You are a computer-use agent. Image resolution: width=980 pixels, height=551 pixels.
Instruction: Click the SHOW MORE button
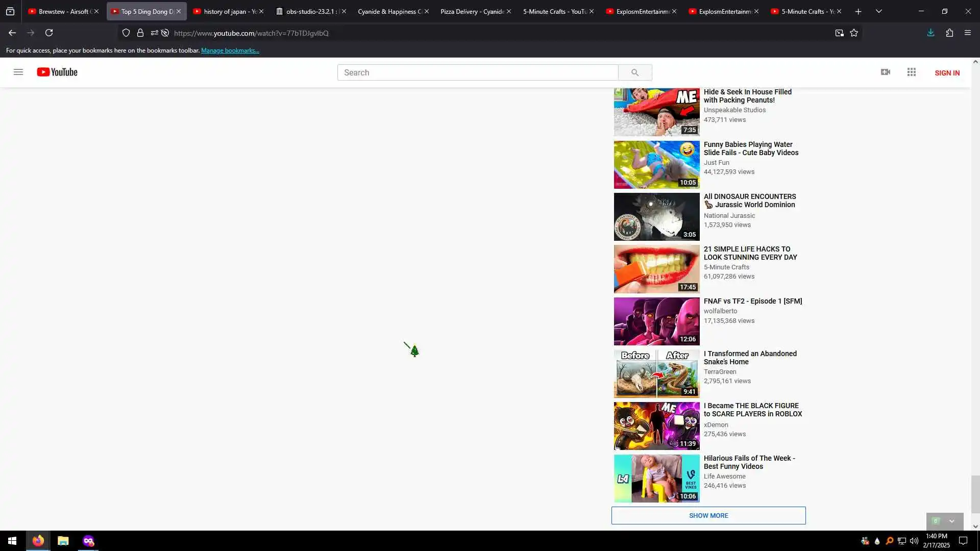click(x=708, y=515)
